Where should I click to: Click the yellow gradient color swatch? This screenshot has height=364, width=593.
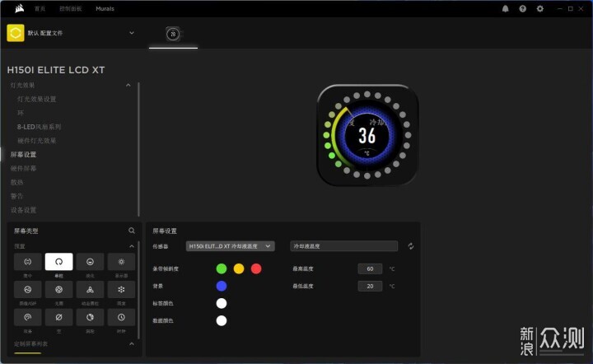239,268
